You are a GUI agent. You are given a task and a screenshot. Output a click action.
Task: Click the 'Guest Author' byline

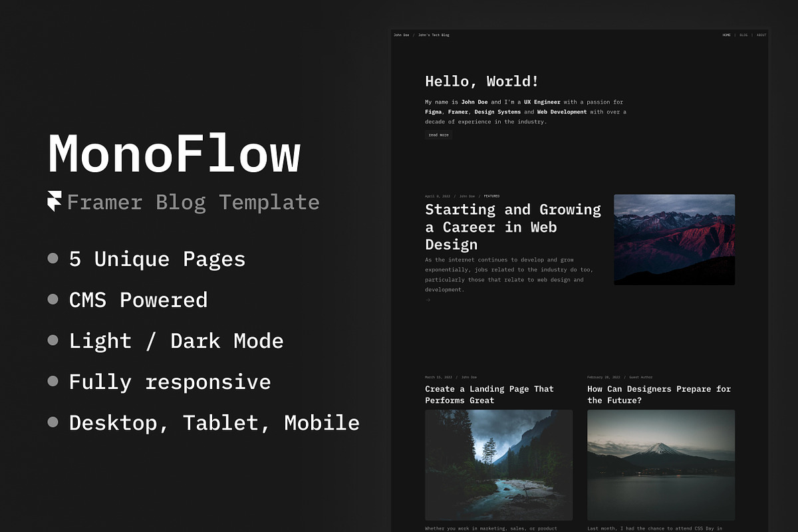click(641, 377)
